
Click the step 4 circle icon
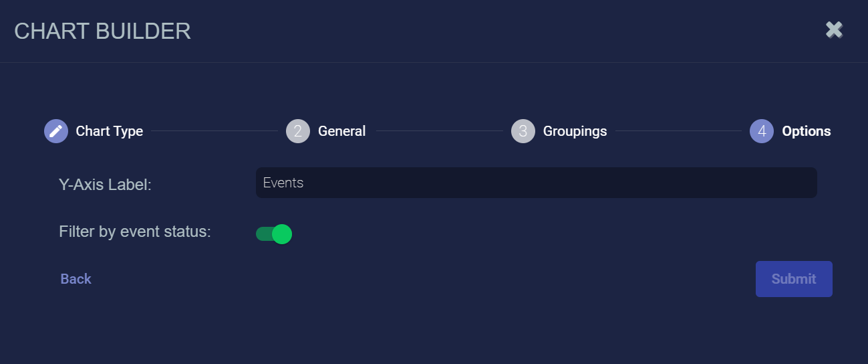[762, 131]
